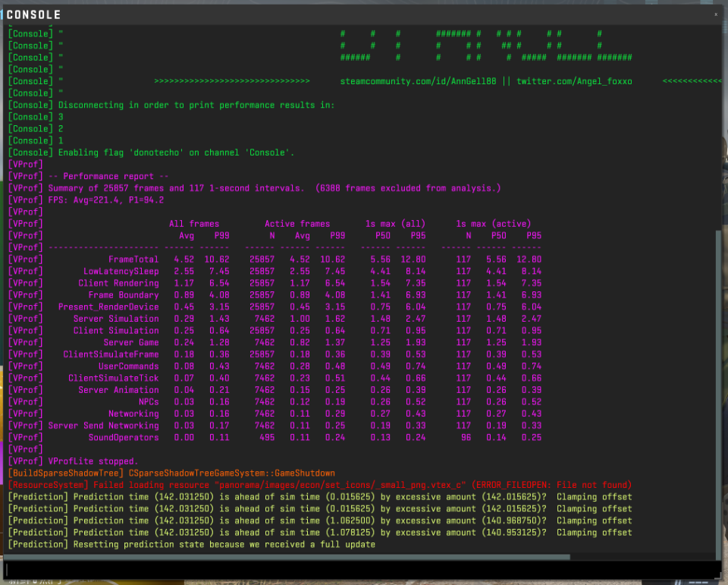Click the '1s max (all)' column header
The image size is (728, 585).
[x=395, y=224]
